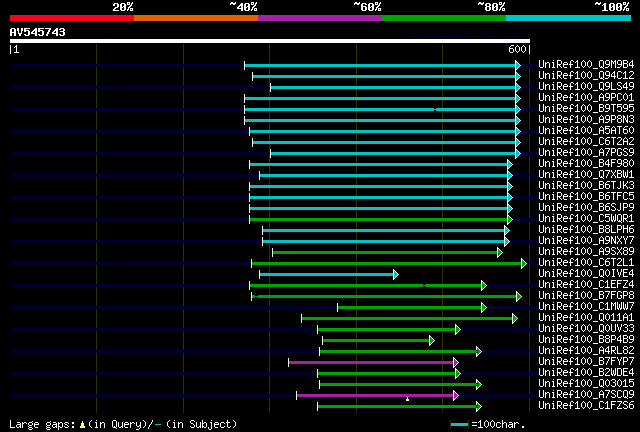Select the UniRef100_A9NXY7 text
The width and height of the screenshot is (640, 432).
[586, 240]
